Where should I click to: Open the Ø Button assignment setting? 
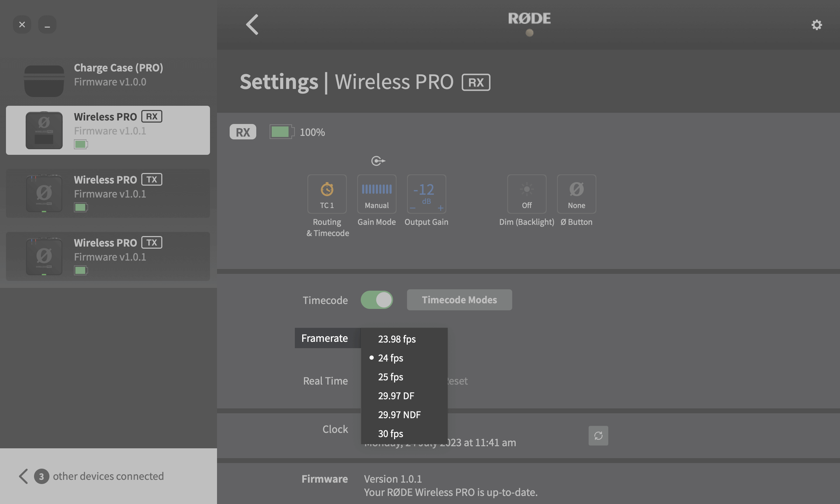coord(576,194)
